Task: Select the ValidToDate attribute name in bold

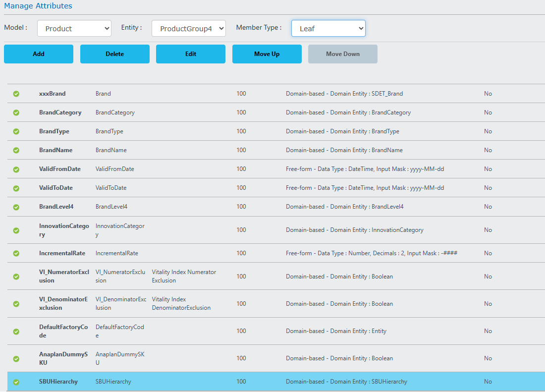Action: (55, 187)
